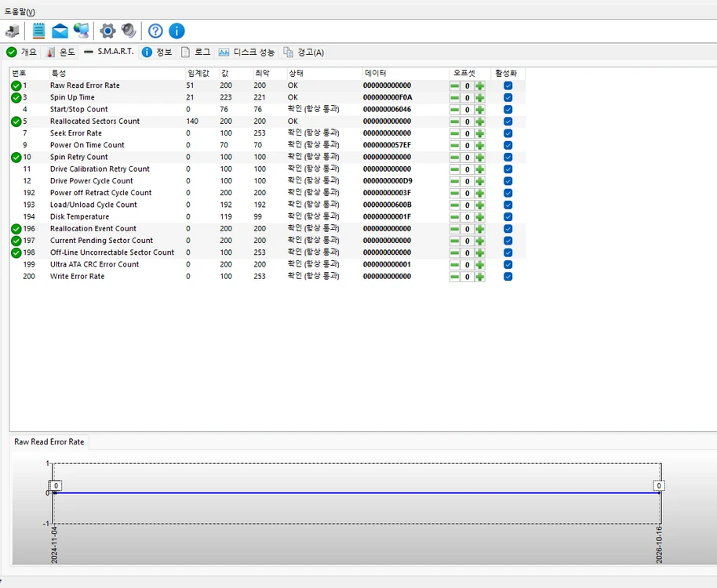Switch to the 개요 tab
Screen dimensions: 717x588
click(21, 52)
